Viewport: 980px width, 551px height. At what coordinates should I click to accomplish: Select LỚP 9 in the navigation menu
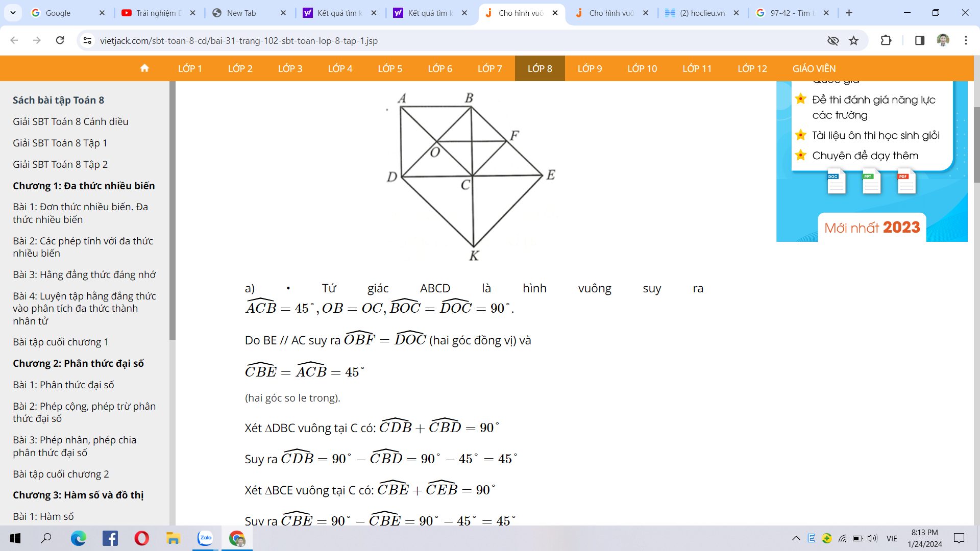point(590,68)
